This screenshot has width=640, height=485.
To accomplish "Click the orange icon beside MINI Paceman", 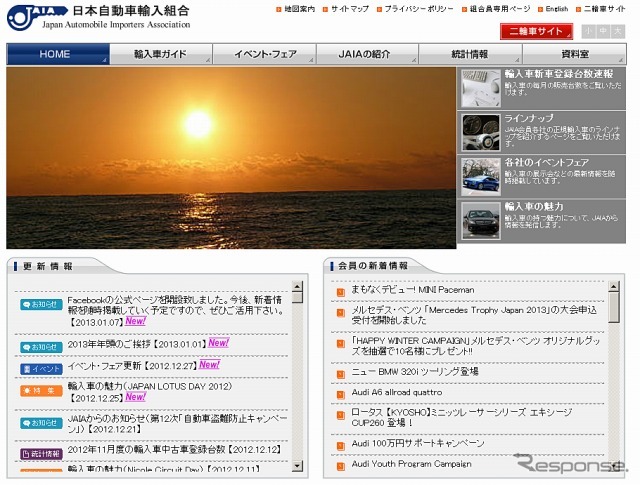I will (341, 292).
